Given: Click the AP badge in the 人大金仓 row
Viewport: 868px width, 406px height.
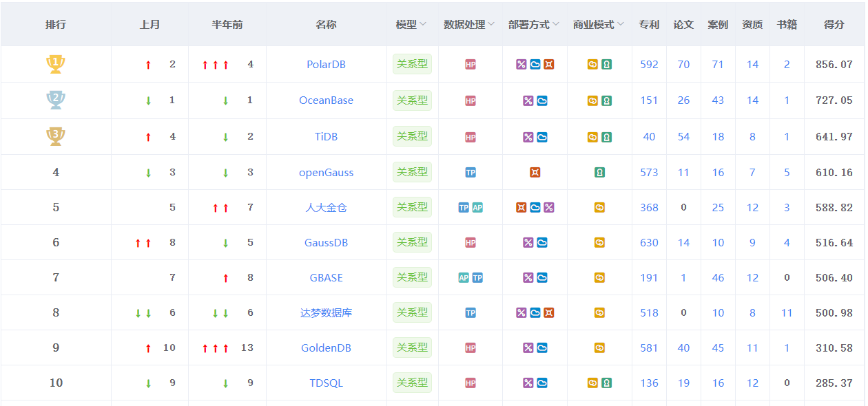Looking at the screenshot, I should click(x=477, y=208).
